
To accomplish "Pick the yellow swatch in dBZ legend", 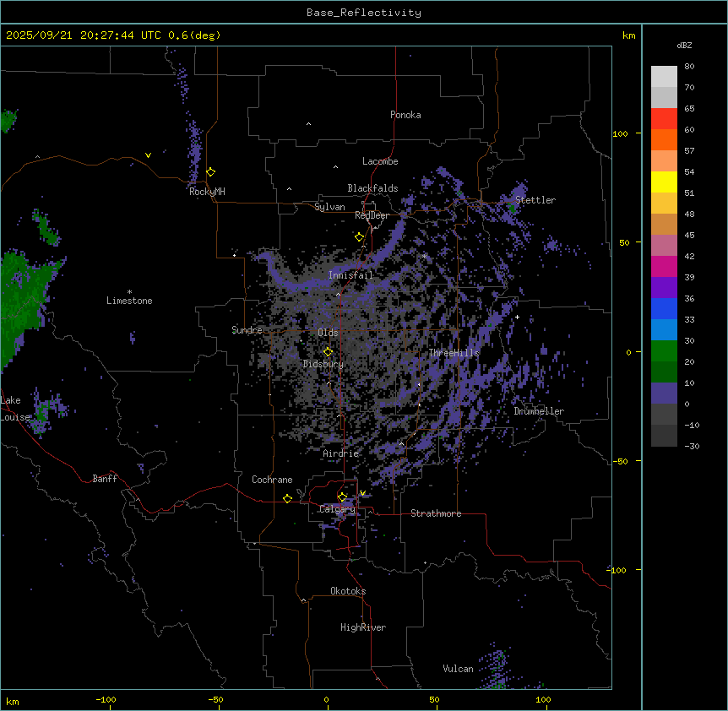I will 664,182.
